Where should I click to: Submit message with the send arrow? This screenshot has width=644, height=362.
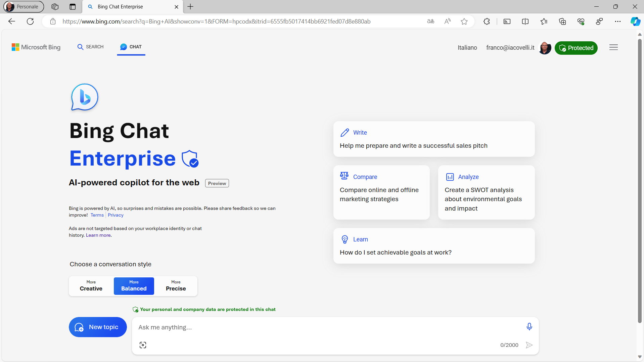(529, 345)
